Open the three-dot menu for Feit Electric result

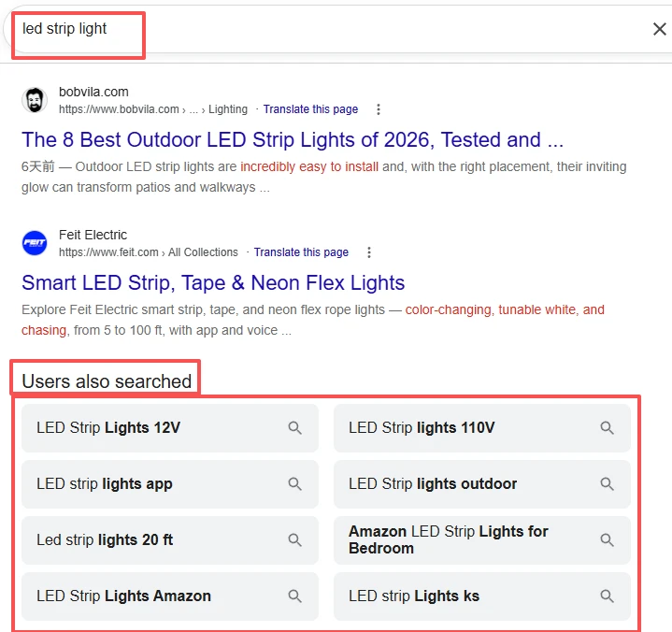(x=368, y=252)
